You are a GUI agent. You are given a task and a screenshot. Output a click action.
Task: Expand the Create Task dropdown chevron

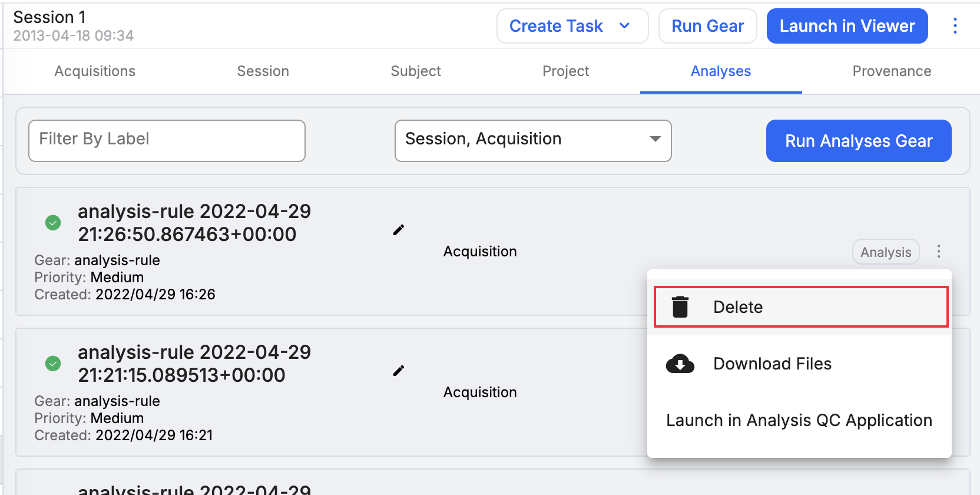click(x=625, y=26)
